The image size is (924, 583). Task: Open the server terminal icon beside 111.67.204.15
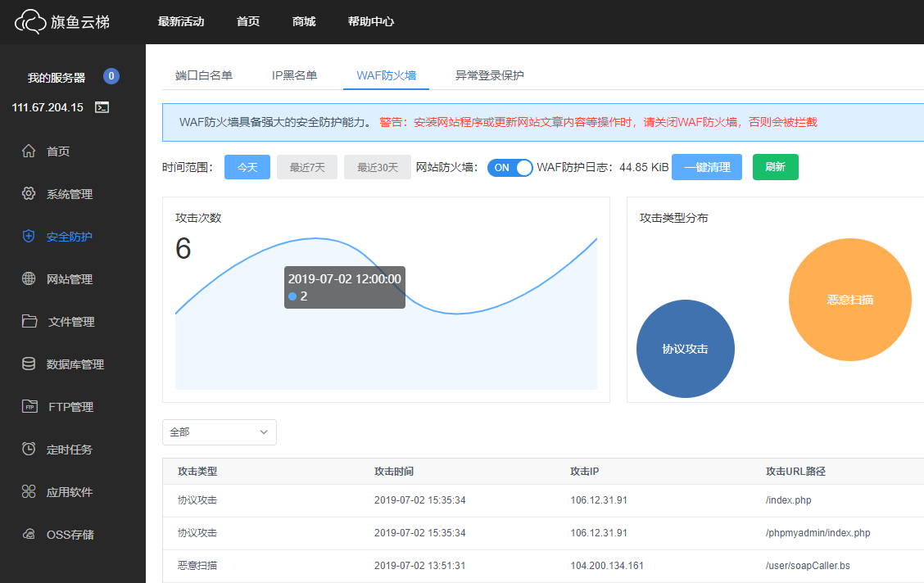(102, 107)
